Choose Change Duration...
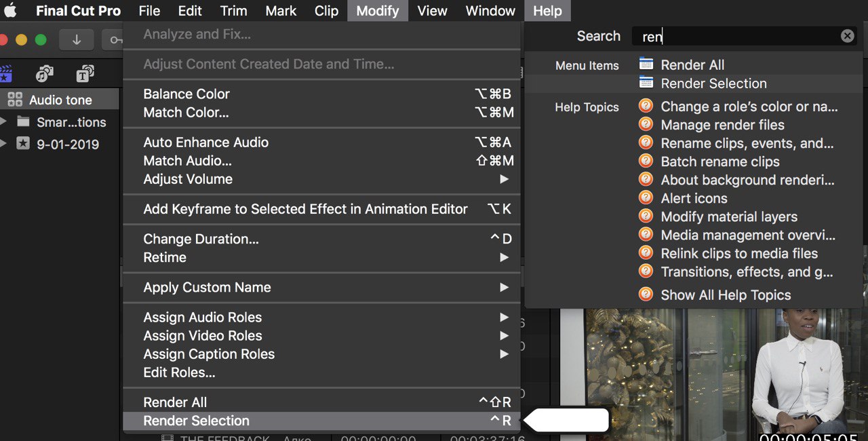868x441 pixels. (x=321, y=239)
